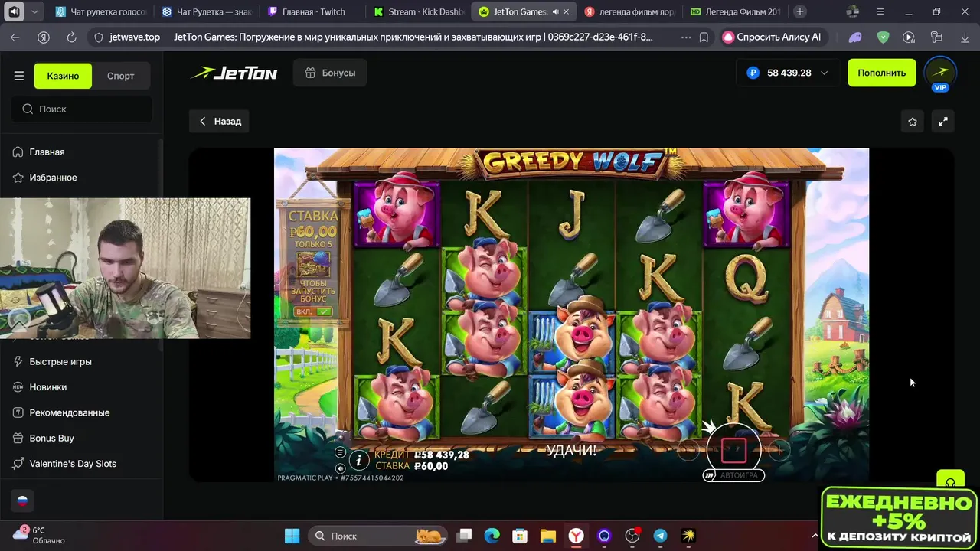Switch to Stream - Kick Dashboard tab

click(418, 11)
